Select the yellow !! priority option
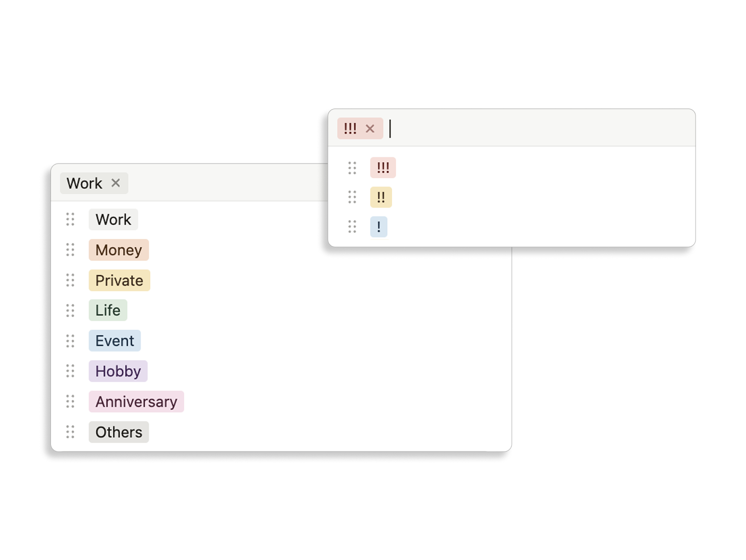Screen dimensions: 746x560 (x=381, y=197)
